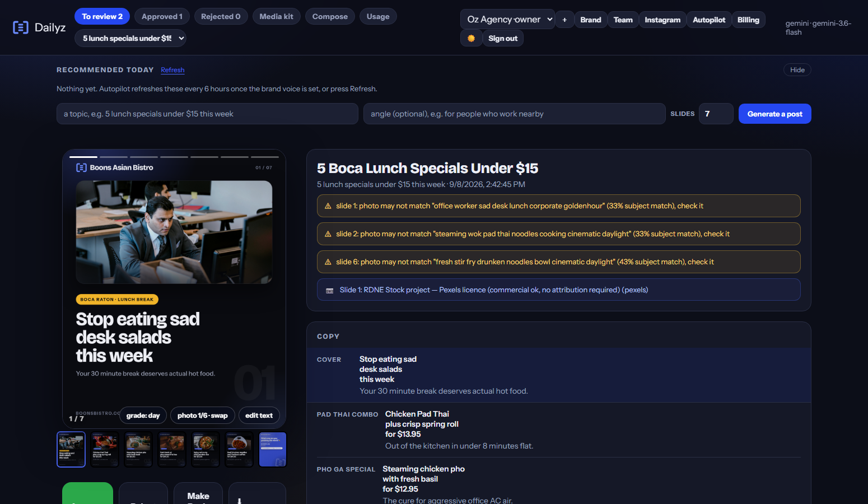Toggle the sun theme icon
The width and height of the screenshot is (868, 504).
coord(471,38)
